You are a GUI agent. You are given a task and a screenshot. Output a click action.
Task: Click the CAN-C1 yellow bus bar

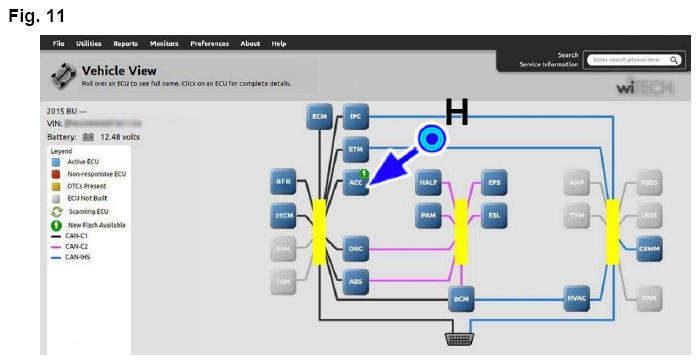pyautogui.click(x=319, y=232)
